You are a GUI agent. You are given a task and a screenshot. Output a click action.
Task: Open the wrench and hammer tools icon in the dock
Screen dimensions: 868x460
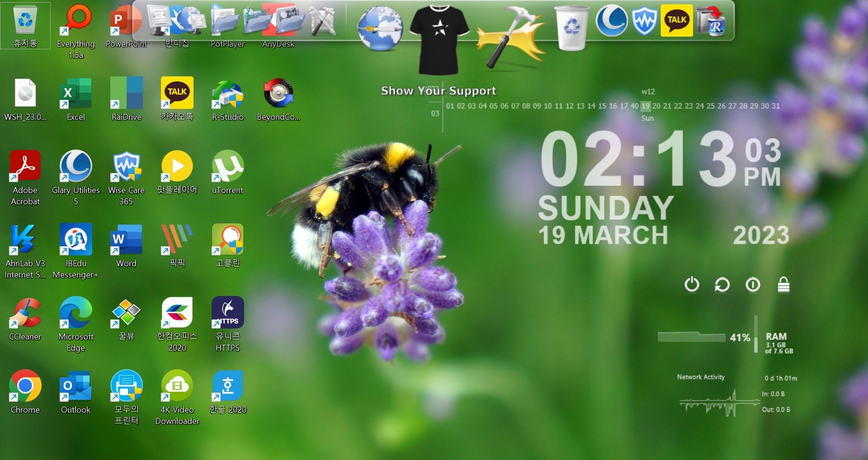pyautogui.click(x=323, y=21)
